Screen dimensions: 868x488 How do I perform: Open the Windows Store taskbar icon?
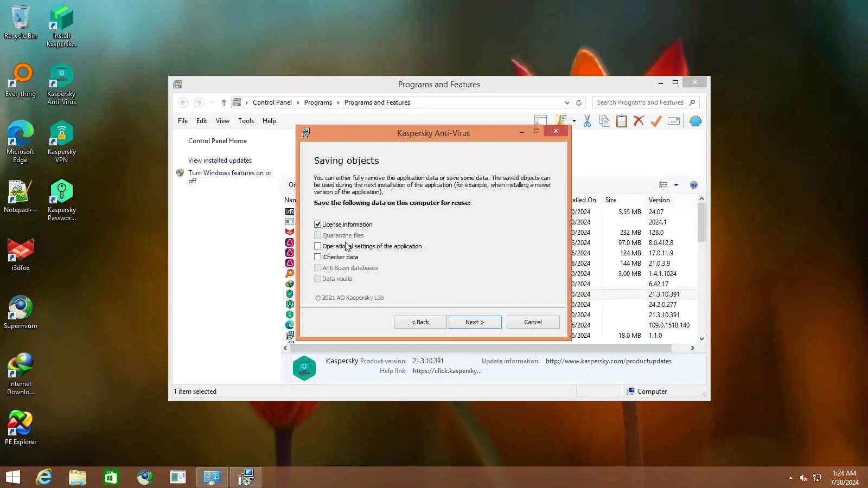(111, 477)
